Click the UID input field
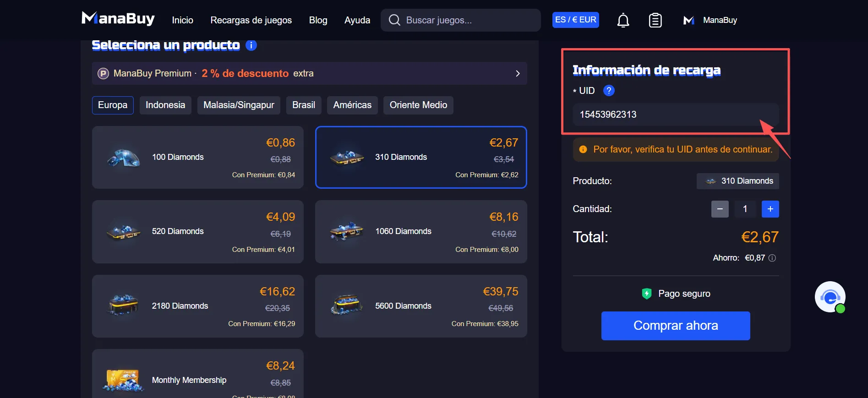868x398 pixels. pos(676,114)
